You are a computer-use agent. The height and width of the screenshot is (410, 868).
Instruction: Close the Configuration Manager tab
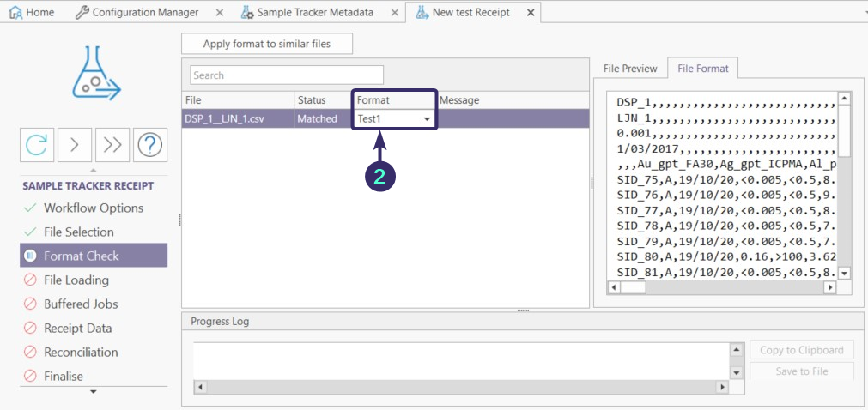220,12
